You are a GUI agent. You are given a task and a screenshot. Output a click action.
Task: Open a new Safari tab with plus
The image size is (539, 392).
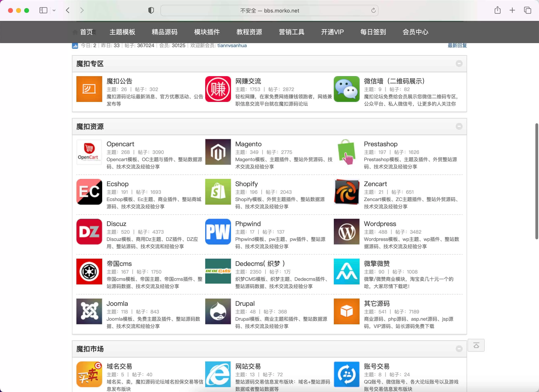(x=512, y=10)
